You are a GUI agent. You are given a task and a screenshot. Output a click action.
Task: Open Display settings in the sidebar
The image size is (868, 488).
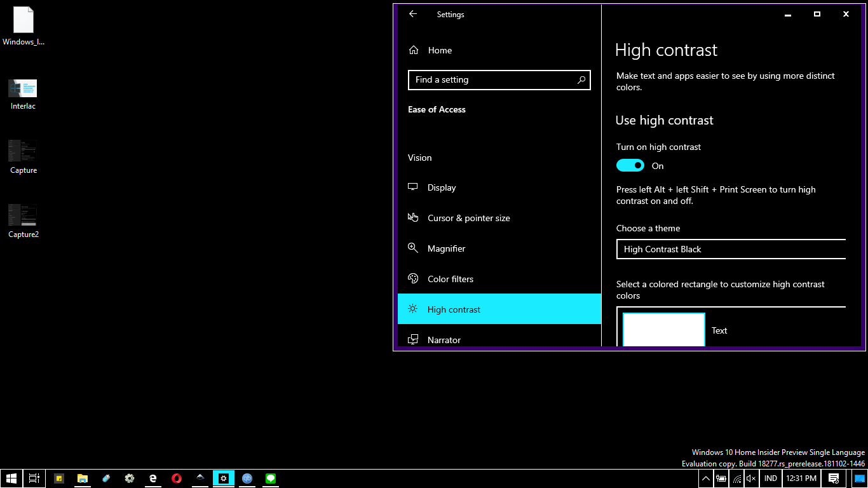[442, 187]
